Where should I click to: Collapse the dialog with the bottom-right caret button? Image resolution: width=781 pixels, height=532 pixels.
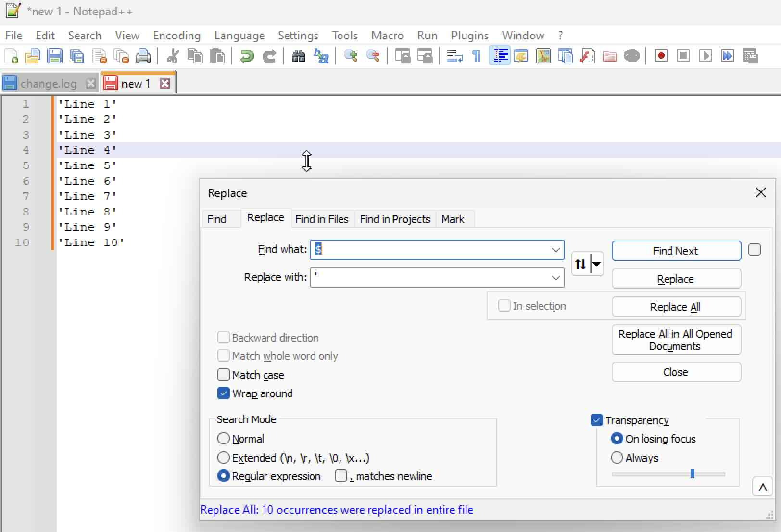(x=762, y=487)
